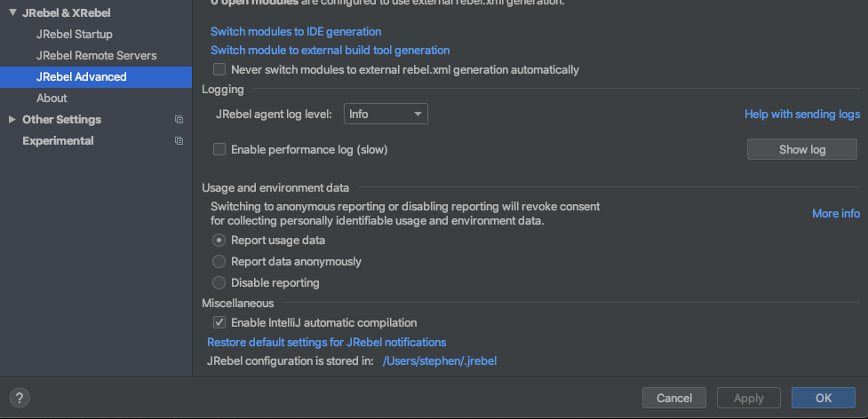Click the help question mark icon
This screenshot has height=419, width=868.
(x=20, y=398)
